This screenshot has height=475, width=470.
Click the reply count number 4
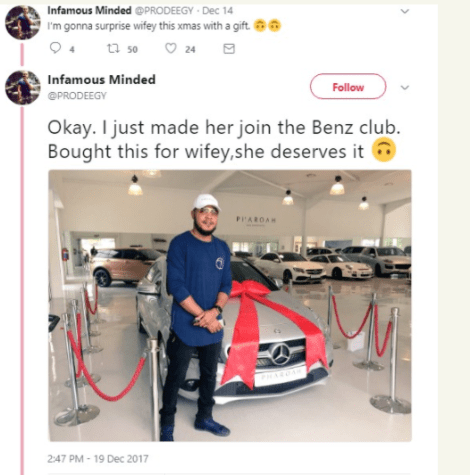point(72,50)
